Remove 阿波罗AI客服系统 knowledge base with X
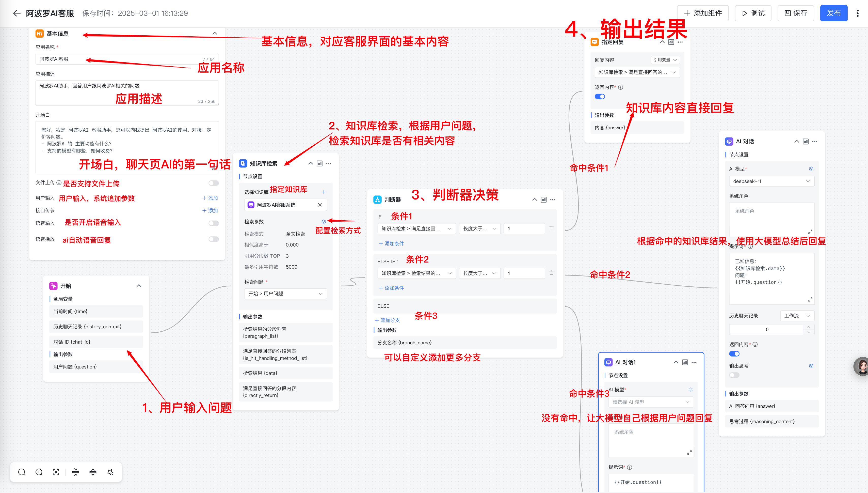This screenshot has width=868, height=493. (320, 205)
